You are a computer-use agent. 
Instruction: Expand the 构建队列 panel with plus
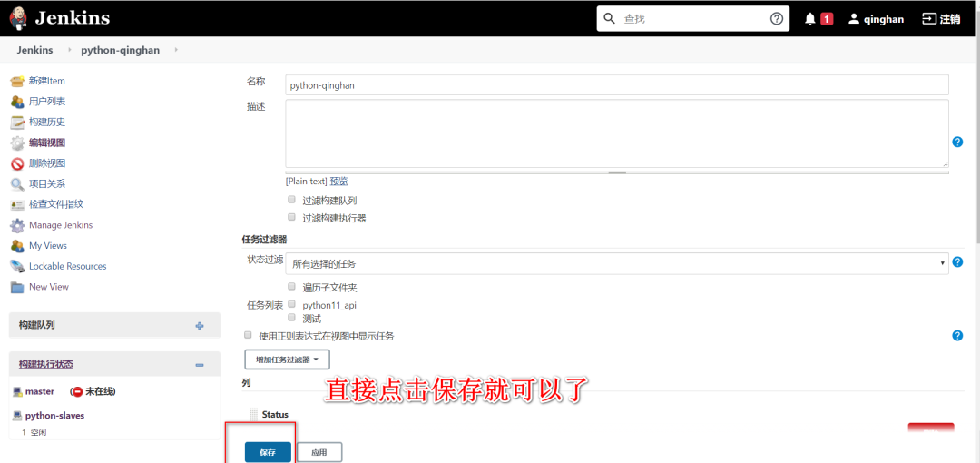pyautogui.click(x=200, y=326)
